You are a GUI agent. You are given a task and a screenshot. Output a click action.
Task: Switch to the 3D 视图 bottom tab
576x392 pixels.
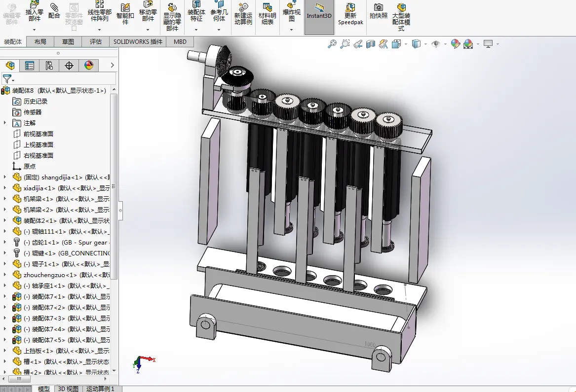click(x=68, y=389)
